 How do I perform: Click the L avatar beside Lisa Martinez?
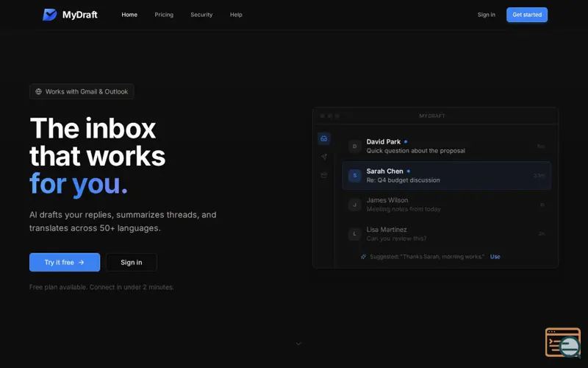click(x=354, y=234)
